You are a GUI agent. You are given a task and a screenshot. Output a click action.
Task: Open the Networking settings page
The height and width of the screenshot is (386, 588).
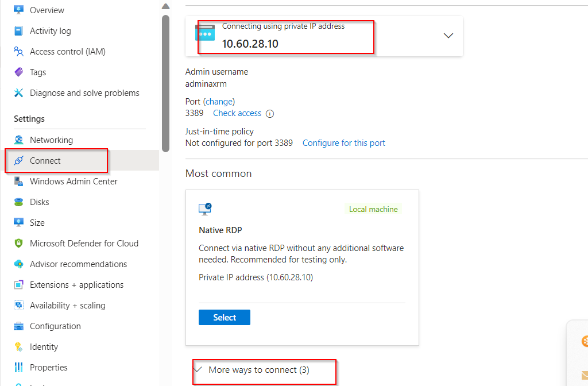(51, 140)
